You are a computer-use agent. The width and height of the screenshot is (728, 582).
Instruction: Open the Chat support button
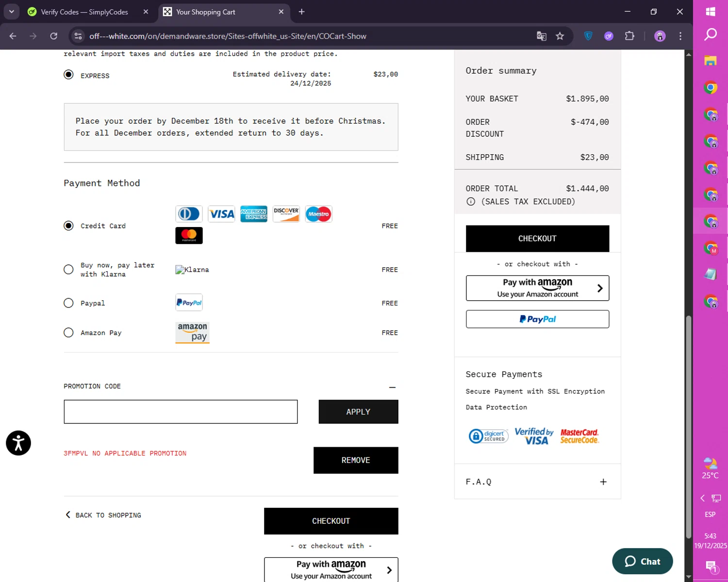(643, 561)
